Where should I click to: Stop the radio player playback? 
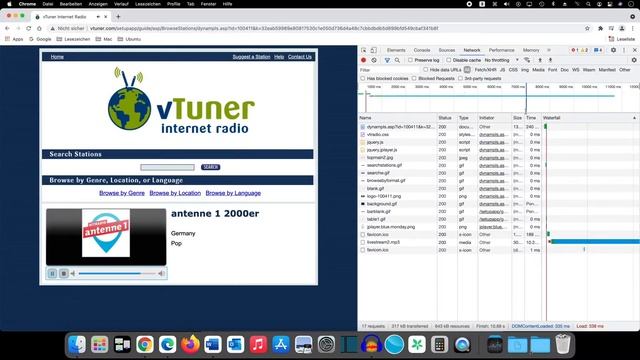[64, 273]
